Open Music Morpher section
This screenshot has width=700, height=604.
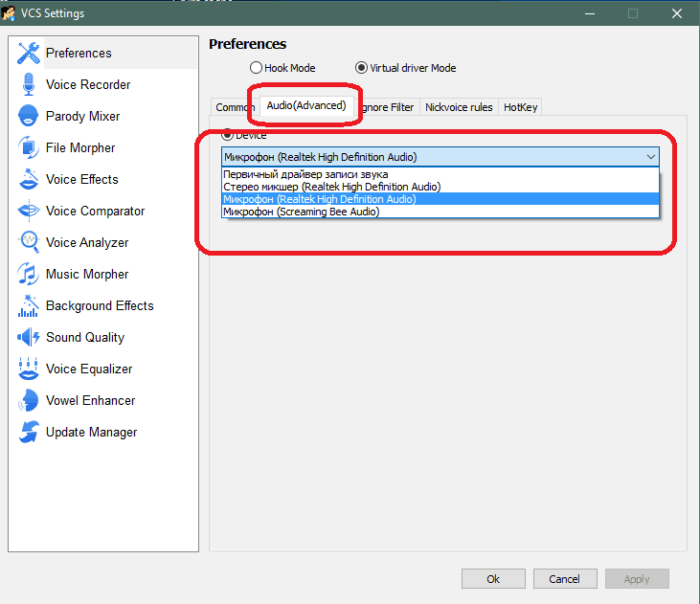pos(87,274)
